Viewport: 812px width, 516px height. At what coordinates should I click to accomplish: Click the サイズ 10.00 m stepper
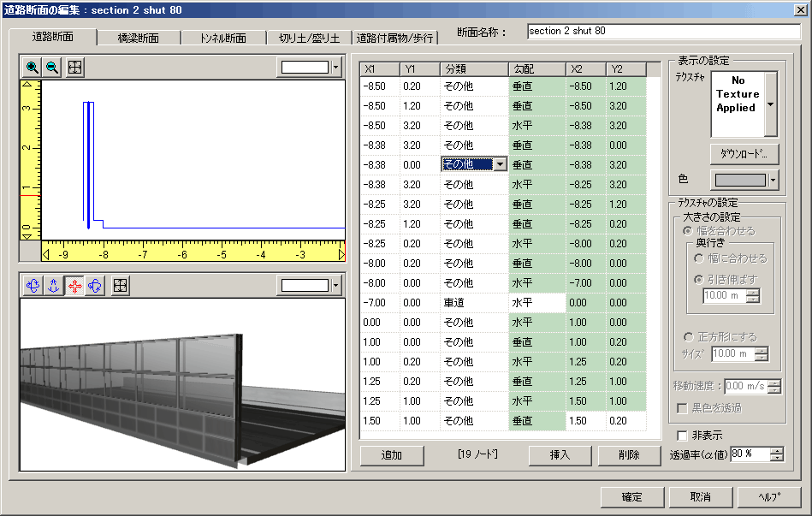[762, 354]
